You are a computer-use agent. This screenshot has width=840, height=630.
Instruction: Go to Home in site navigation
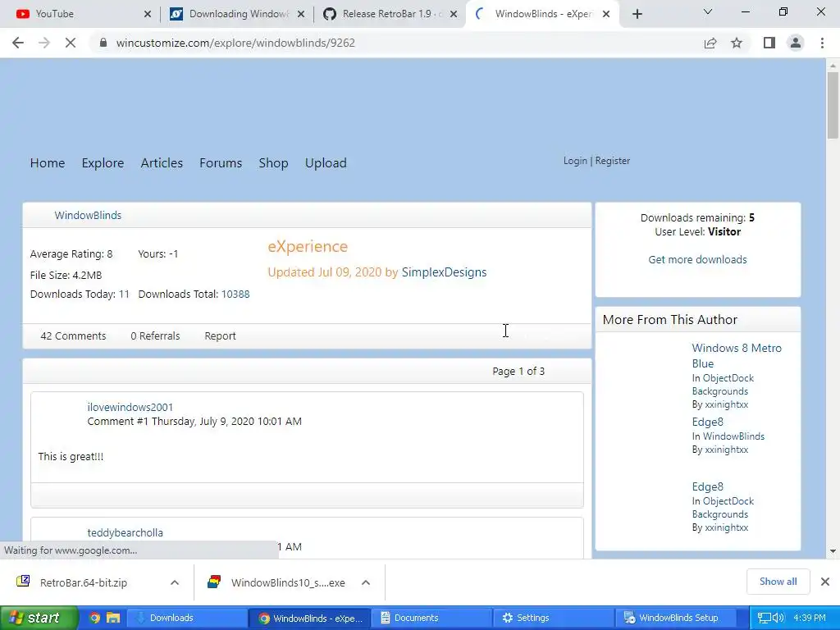(x=47, y=163)
